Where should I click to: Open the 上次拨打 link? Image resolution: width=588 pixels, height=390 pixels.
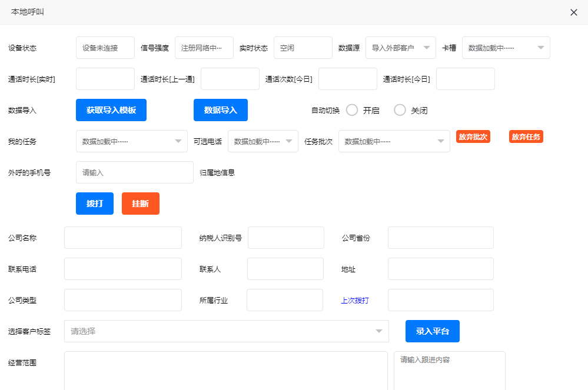click(x=355, y=301)
